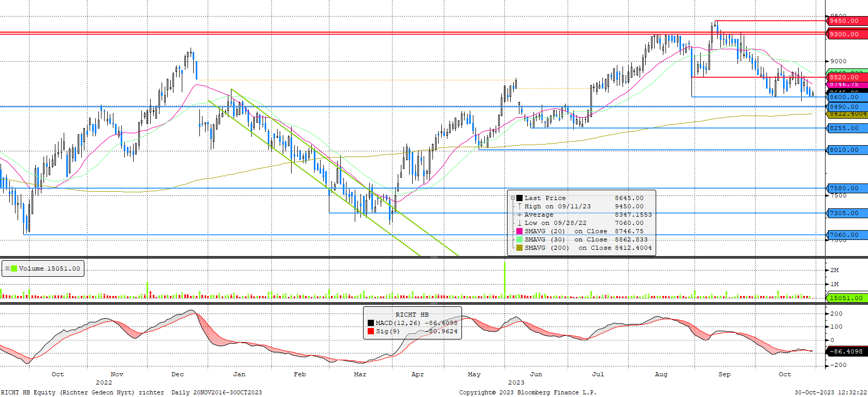Select the 7580.00 blue price level tag
868x397 pixels.
[x=846, y=188]
